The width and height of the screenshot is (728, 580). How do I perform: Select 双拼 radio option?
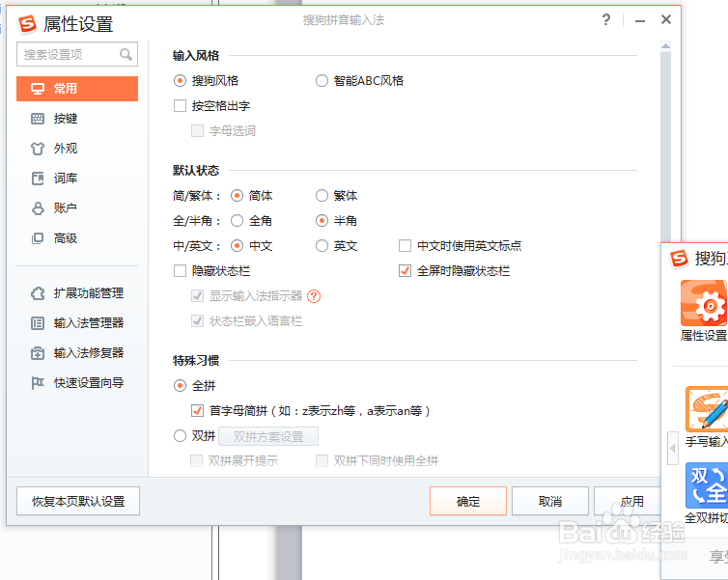(x=180, y=435)
